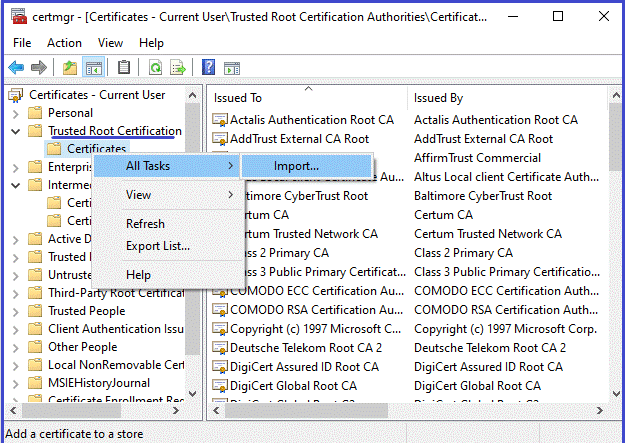The width and height of the screenshot is (625, 443).
Task: Click the Show/Hide Action Pane icon
Action: tap(232, 68)
